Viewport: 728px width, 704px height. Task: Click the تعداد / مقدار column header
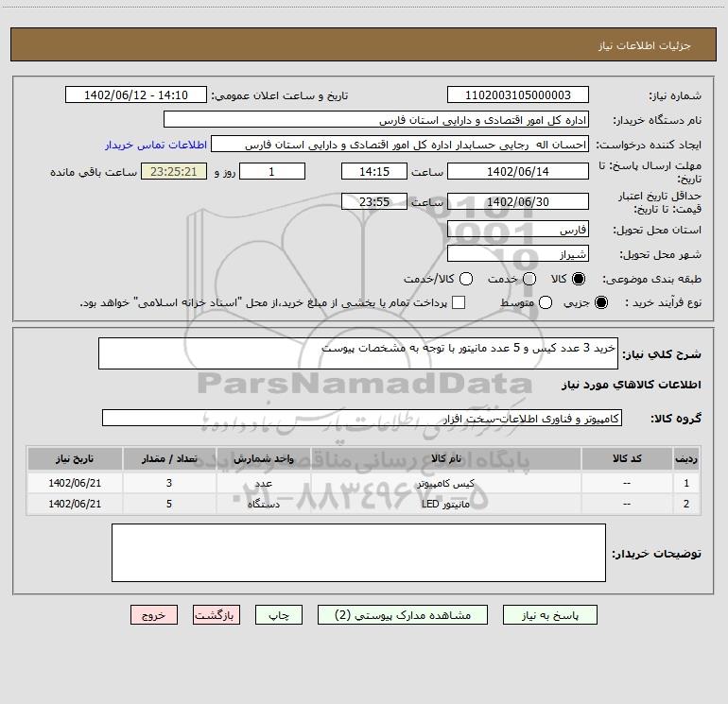(169, 458)
